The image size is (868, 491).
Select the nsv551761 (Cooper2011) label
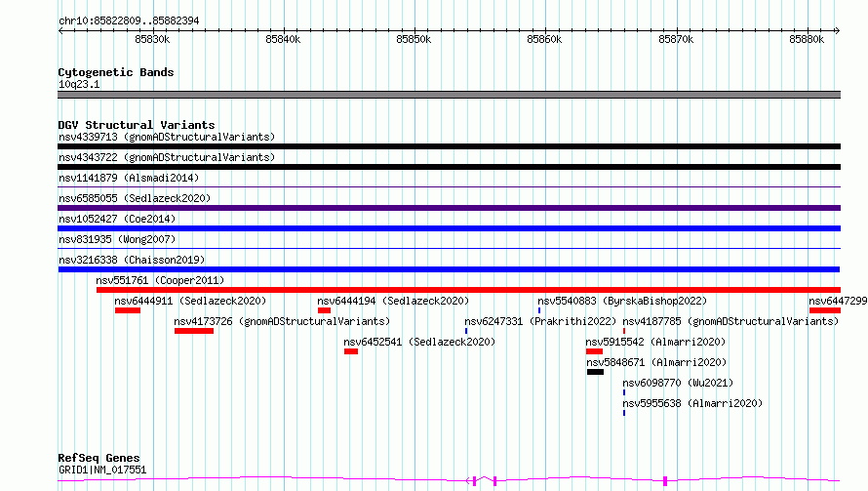click(x=160, y=280)
